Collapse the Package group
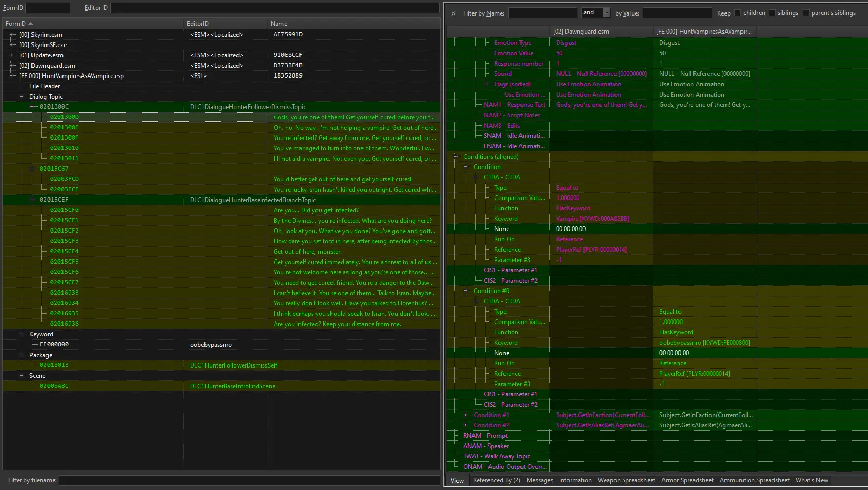 click(21, 355)
